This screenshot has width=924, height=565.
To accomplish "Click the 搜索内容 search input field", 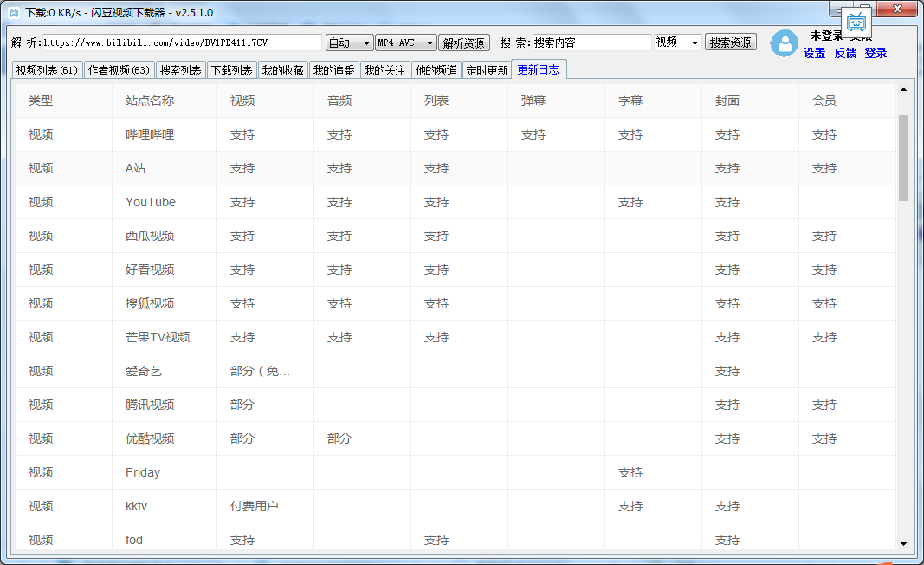I will [591, 42].
